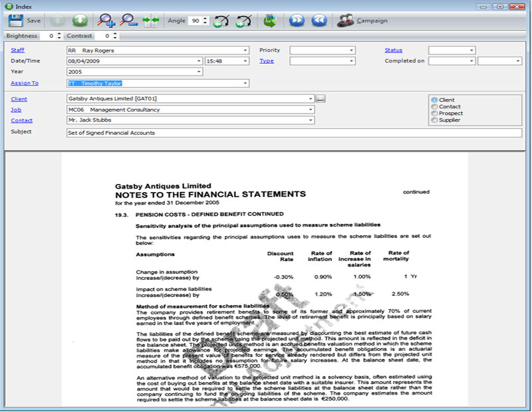The height and width of the screenshot is (412, 532).
Task: Click the Staff link label
Action: click(x=18, y=51)
